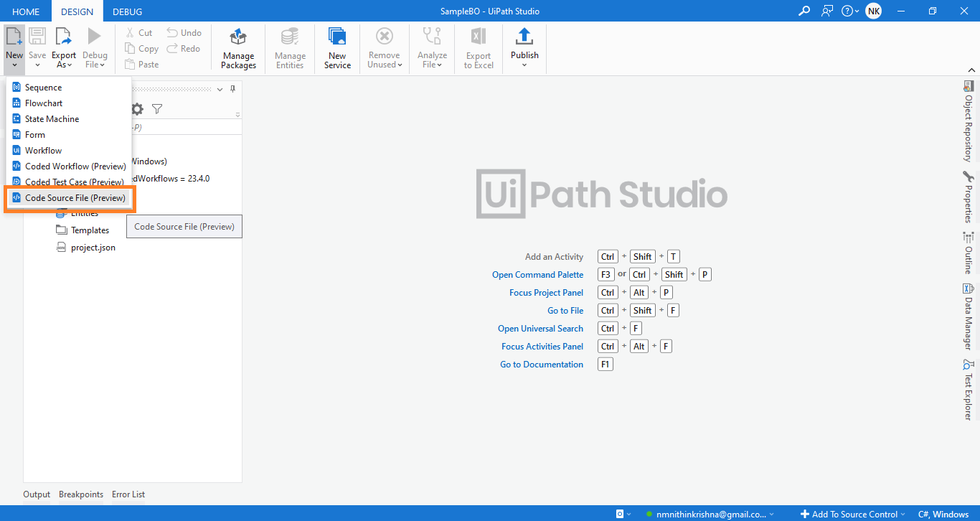Switch to the DESIGN tab
The height and width of the screenshot is (521, 980).
(77, 11)
